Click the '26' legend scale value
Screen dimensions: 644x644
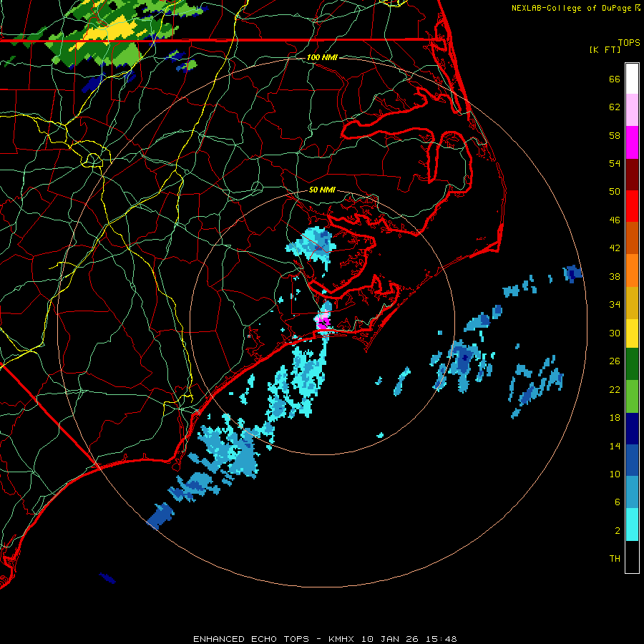[615, 361]
